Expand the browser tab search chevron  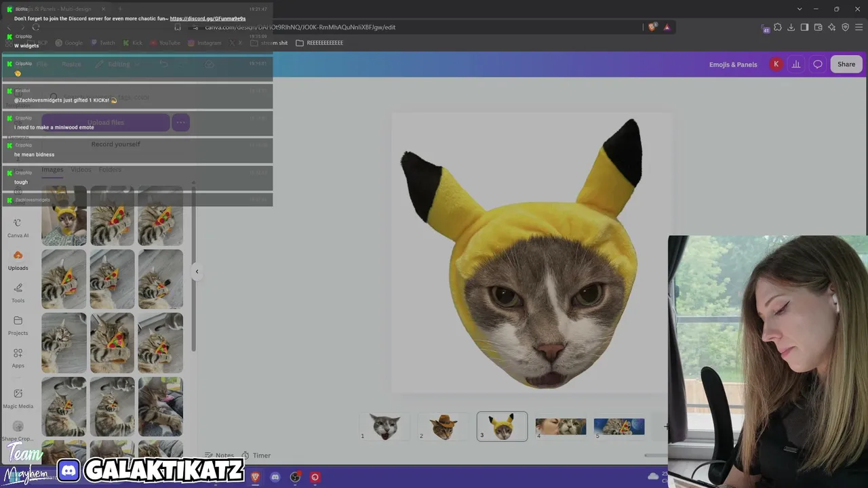click(800, 9)
